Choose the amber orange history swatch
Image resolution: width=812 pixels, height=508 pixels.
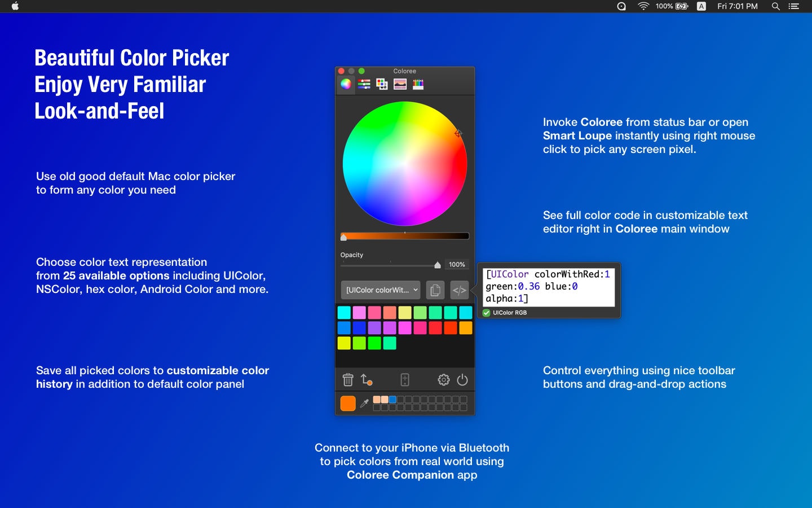(466, 328)
